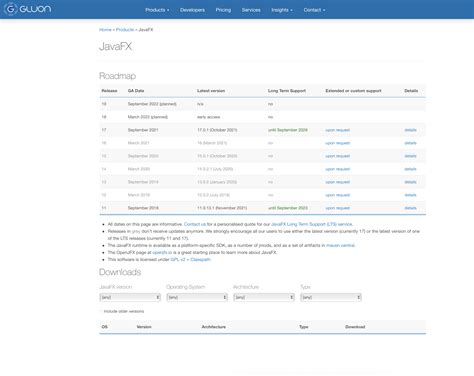Open details for September 2019 release

click(410, 182)
